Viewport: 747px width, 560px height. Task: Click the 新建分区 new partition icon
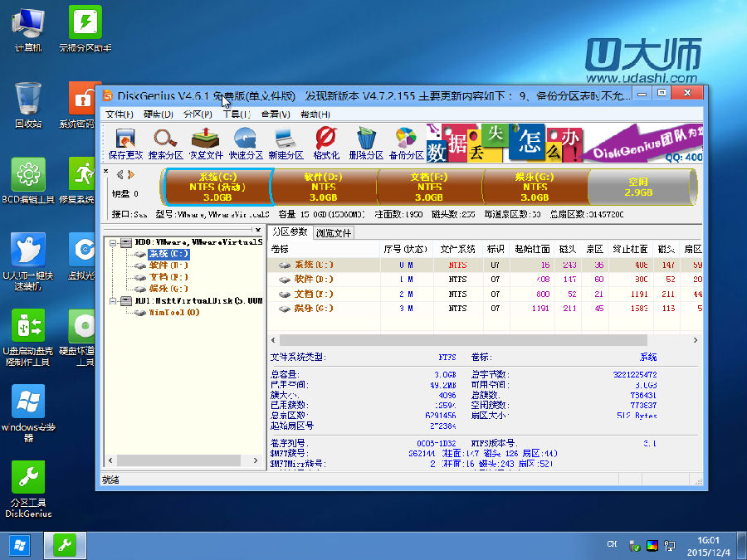pos(286,144)
